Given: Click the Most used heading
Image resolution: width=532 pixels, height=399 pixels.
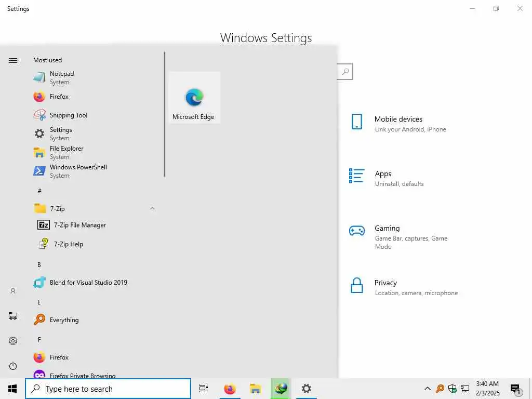Looking at the screenshot, I should click(x=47, y=60).
